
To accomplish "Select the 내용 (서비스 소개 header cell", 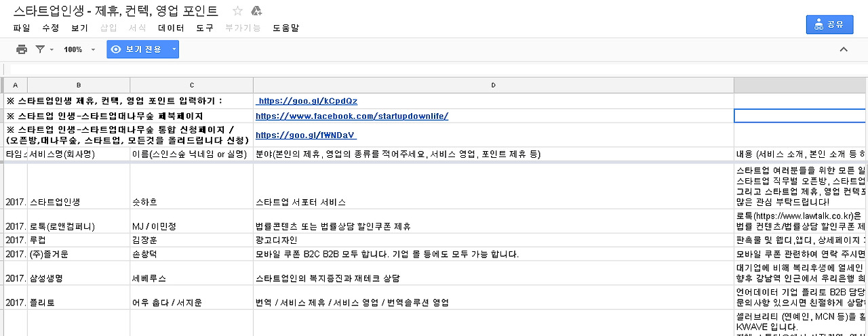I will tap(801, 154).
